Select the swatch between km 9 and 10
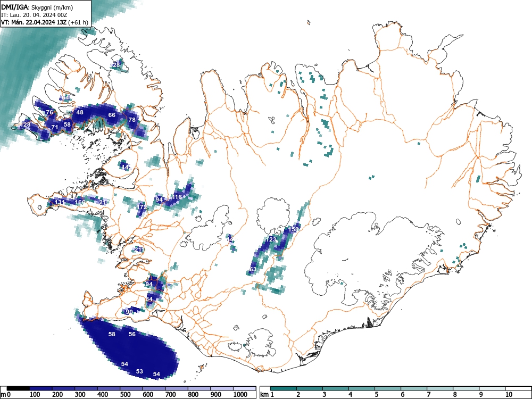The width and height of the screenshot is (532, 399). (492, 388)
